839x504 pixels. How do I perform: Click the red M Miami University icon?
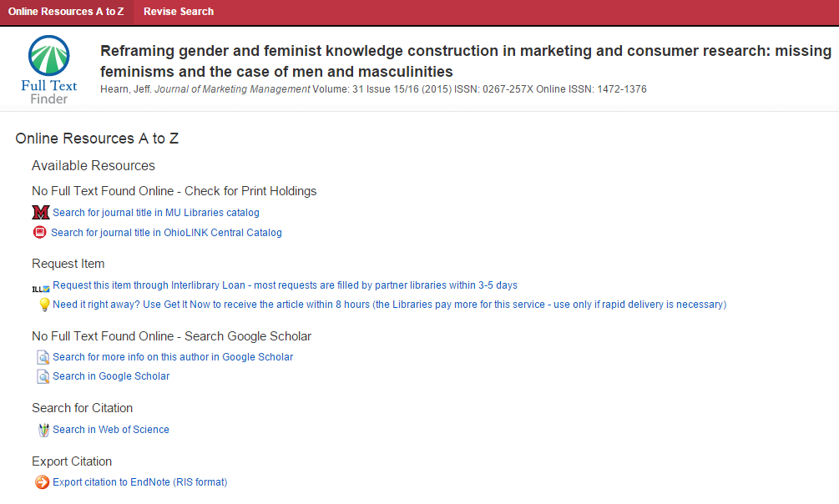point(41,213)
